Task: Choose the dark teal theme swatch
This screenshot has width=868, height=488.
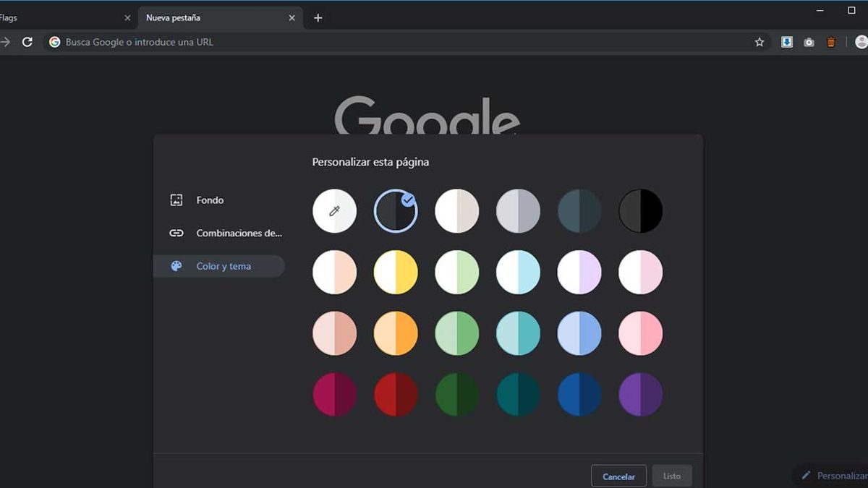Action: [518, 395]
